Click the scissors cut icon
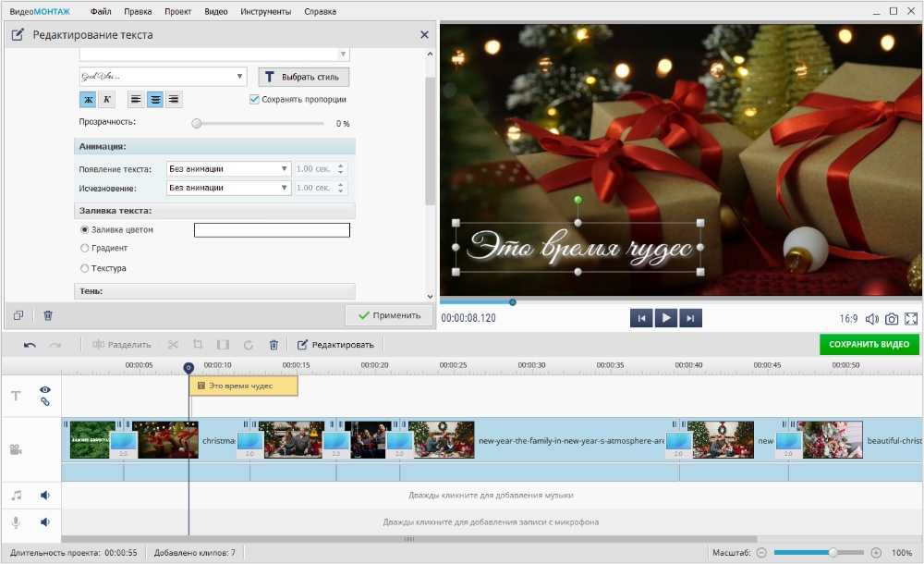The height and width of the screenshot is (564, 924). (x=172, y=345)
